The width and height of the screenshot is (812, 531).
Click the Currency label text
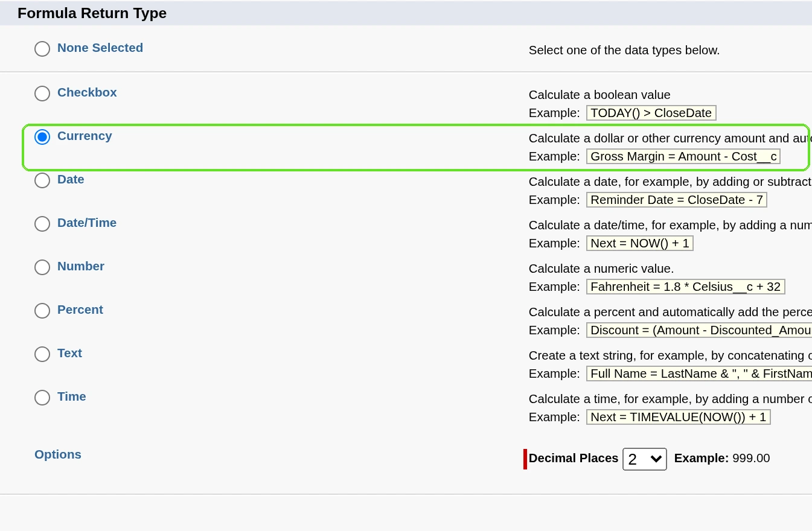[85, 136]
